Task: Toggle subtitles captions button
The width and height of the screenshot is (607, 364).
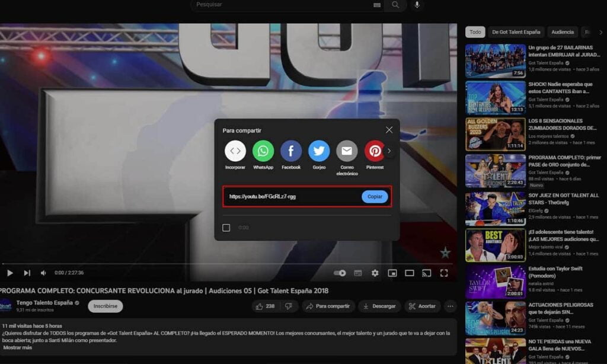Action: point(358,273)
